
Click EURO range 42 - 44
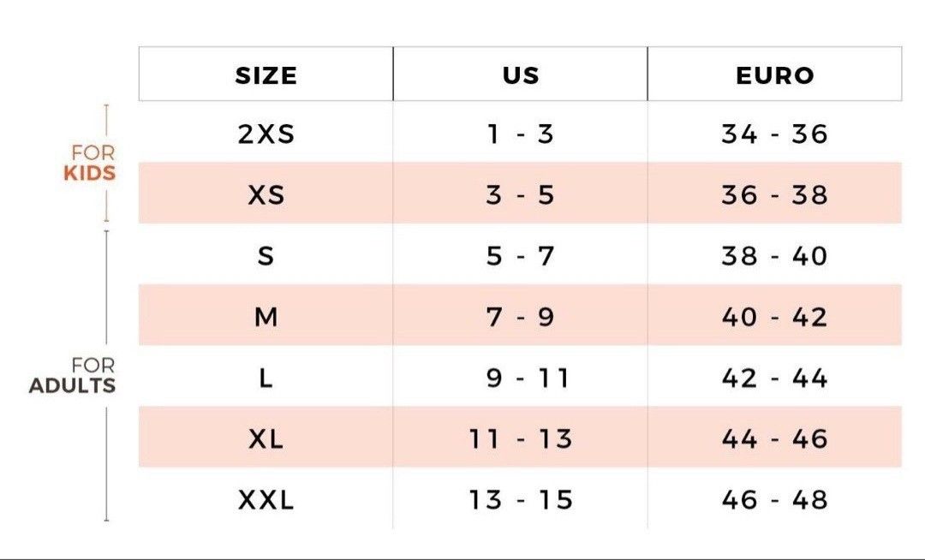(774, 378)
